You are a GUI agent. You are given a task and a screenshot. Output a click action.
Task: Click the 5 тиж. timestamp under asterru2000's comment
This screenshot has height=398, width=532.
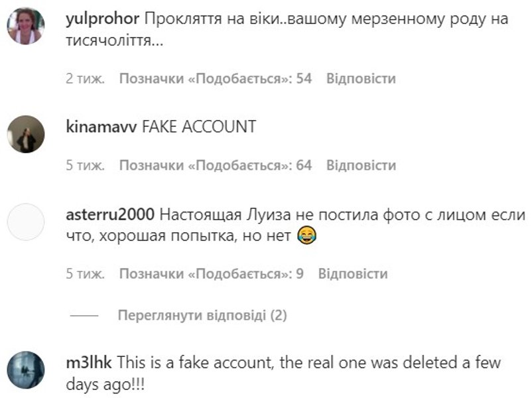85,273
